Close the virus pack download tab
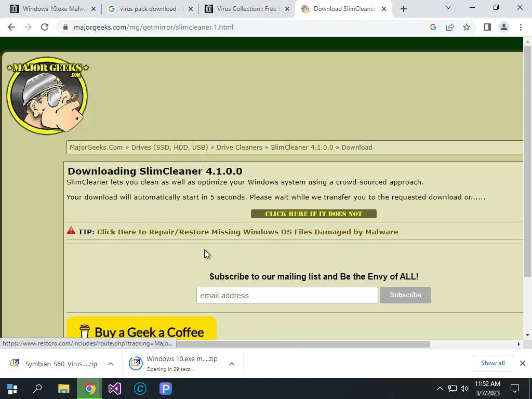532x399 pixels. point(191,9)
